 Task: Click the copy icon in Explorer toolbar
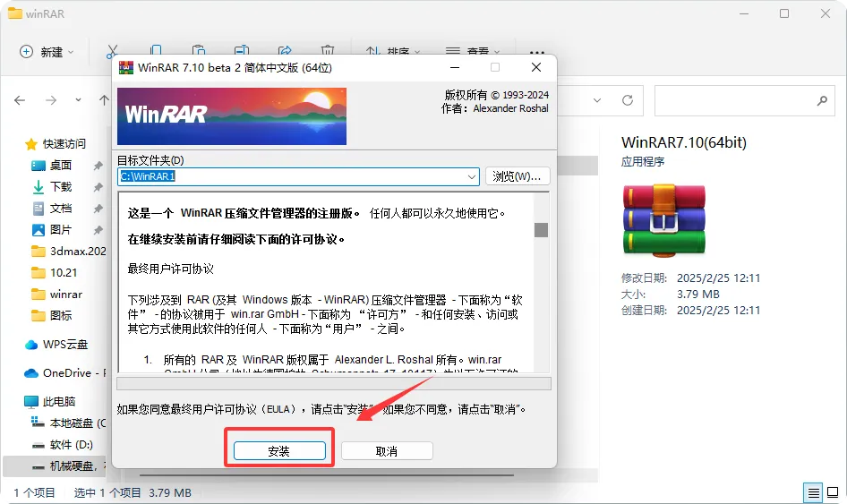coord(156,51)
